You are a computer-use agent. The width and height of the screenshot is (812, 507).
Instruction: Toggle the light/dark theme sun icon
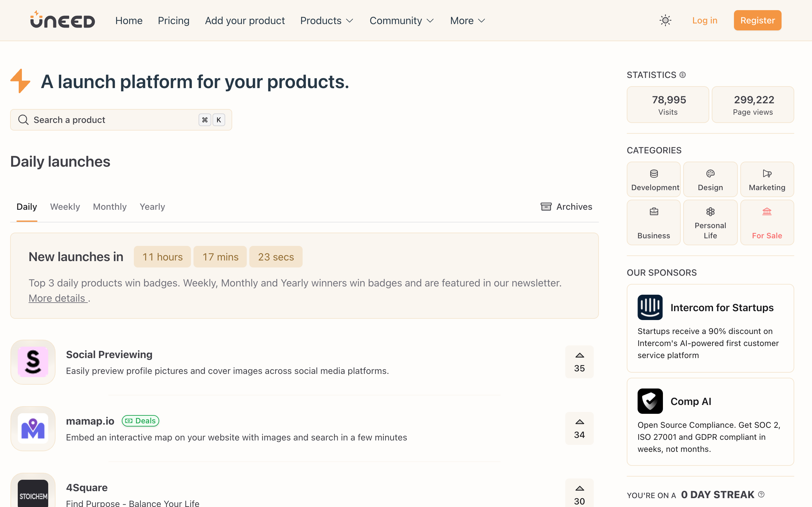tap(665, 21)
